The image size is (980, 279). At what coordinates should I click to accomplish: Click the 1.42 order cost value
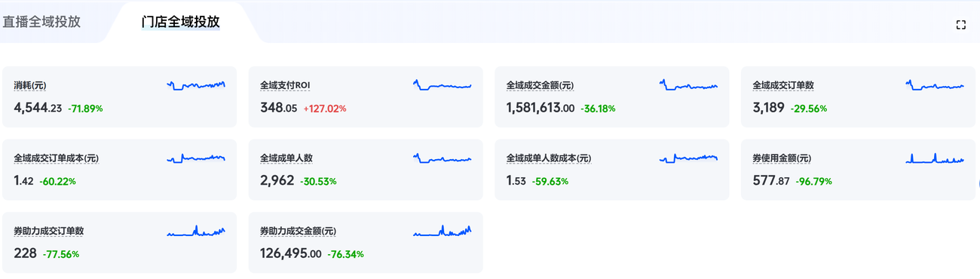pyautogui.click(x=23, y=180)
